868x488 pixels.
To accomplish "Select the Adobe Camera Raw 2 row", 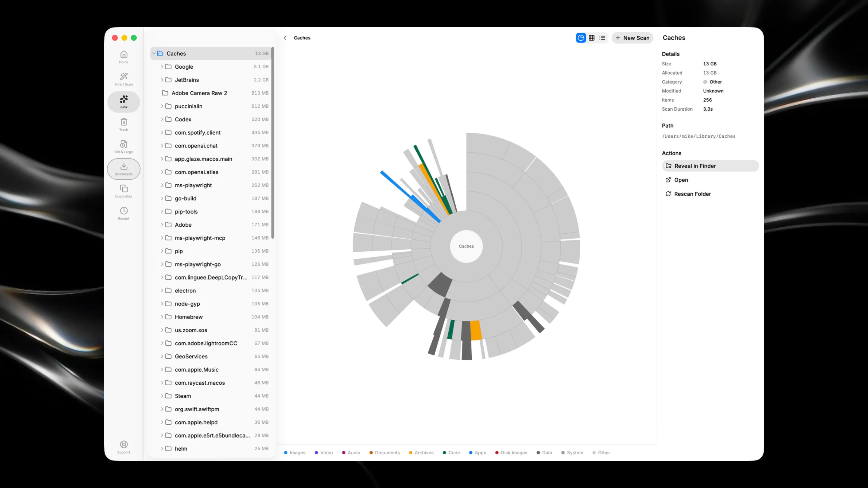I will (211, 93).
